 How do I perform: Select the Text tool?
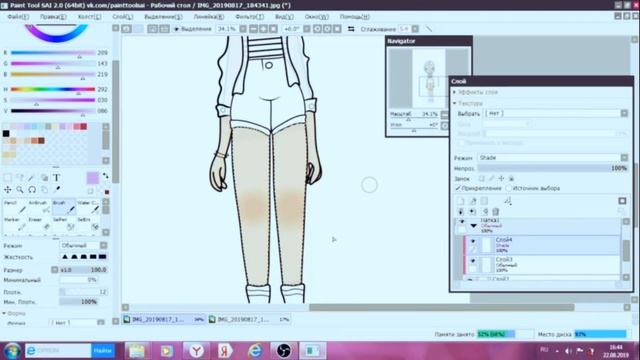(57, 178)
